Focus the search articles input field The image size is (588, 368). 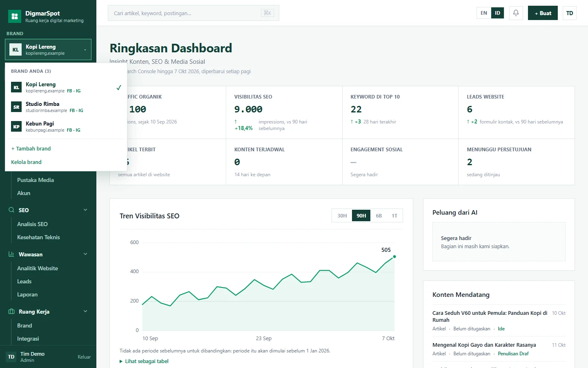[x=194, y=13]
